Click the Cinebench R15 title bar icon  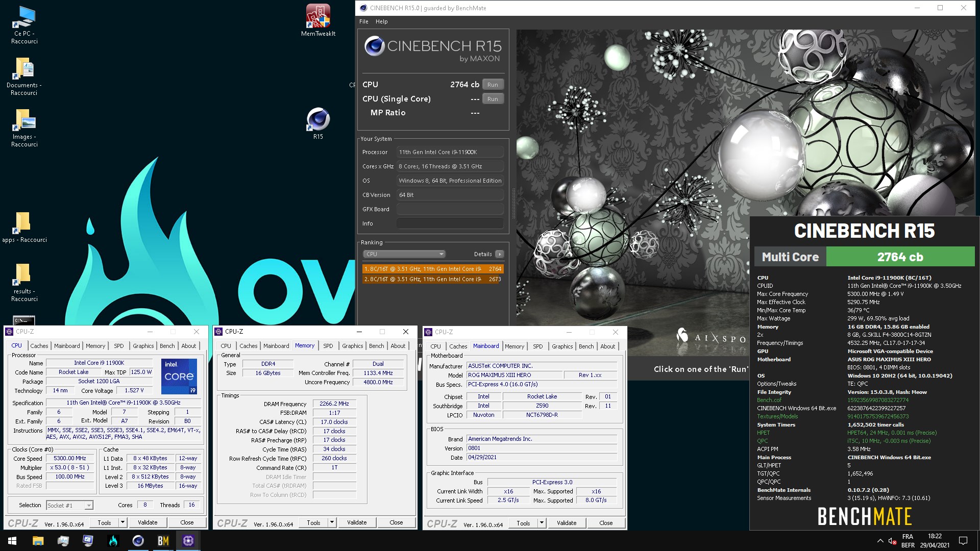tap(363, 8)
